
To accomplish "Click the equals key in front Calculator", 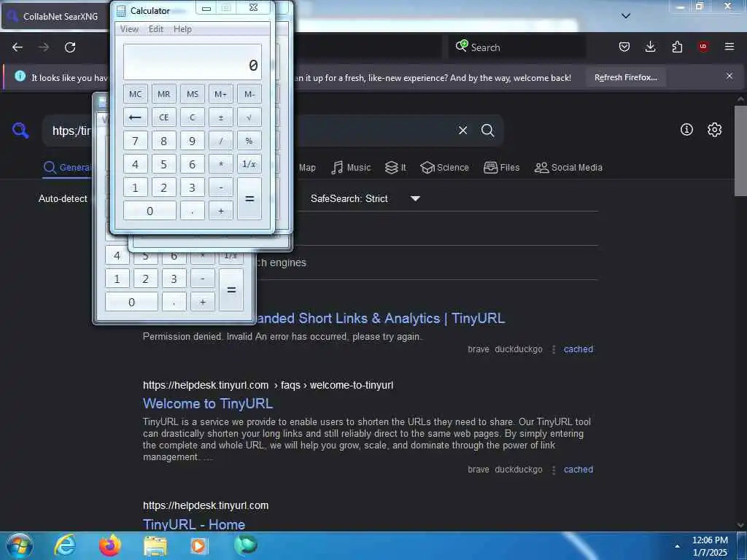I will (x=249, y=198).
